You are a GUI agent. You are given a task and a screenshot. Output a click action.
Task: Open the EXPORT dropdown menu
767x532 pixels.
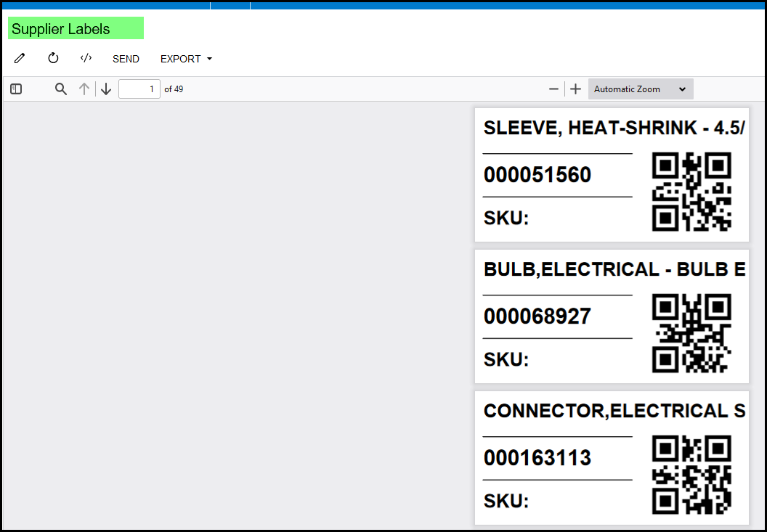(x=186, y=59)
